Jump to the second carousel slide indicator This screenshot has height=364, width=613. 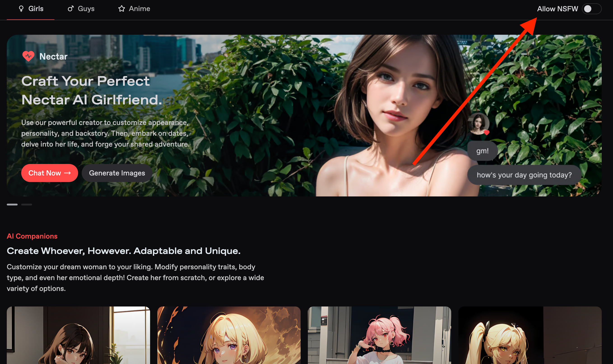pyautogui.click(x=26, y=204)
